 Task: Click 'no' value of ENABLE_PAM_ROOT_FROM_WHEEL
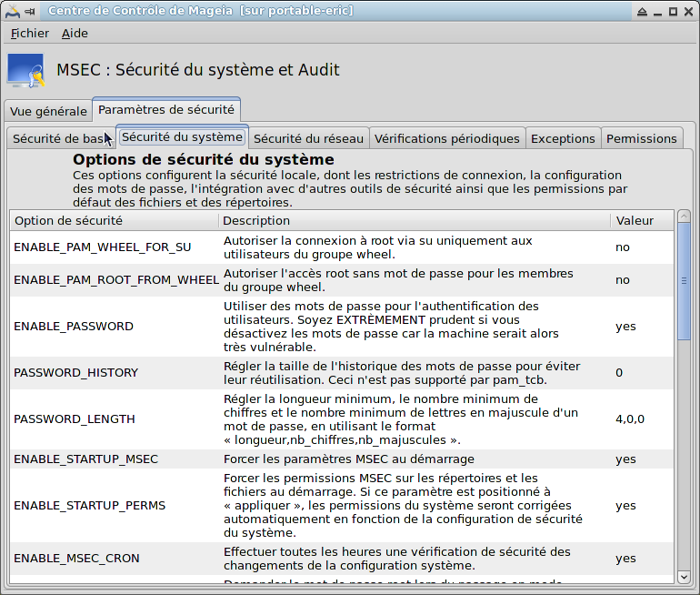click(623, 280)
